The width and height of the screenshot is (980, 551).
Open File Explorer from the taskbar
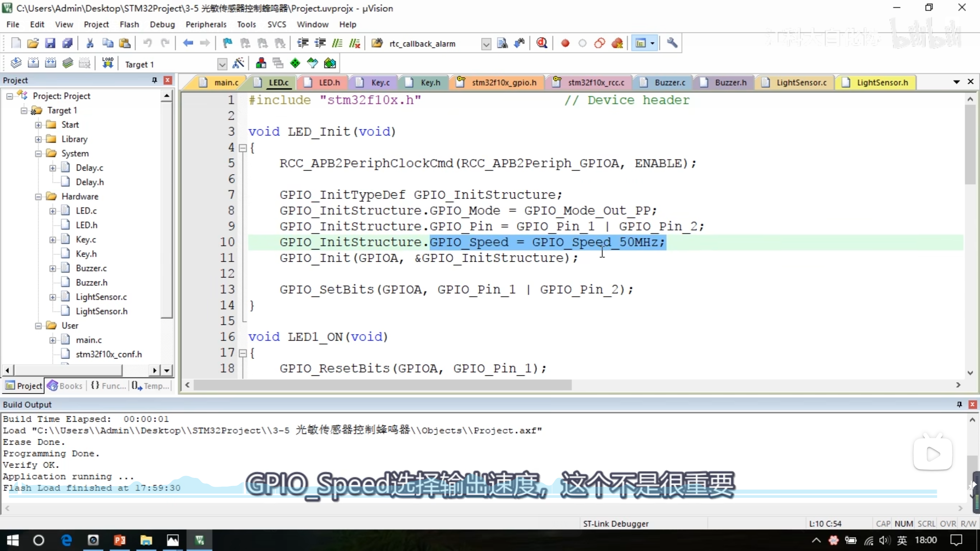coord(146,540)
